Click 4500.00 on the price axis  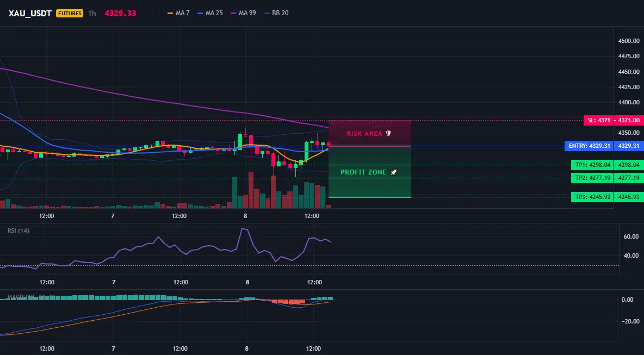pyautogui.click(x=629, y=41)
